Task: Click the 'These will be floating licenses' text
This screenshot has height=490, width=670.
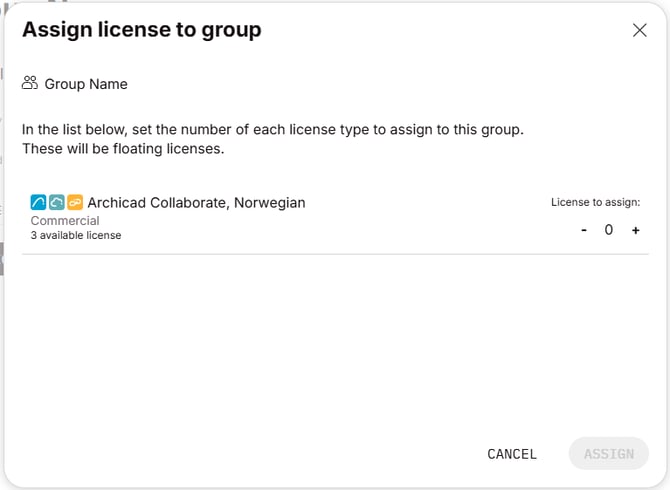Action: tap(122, 149)
